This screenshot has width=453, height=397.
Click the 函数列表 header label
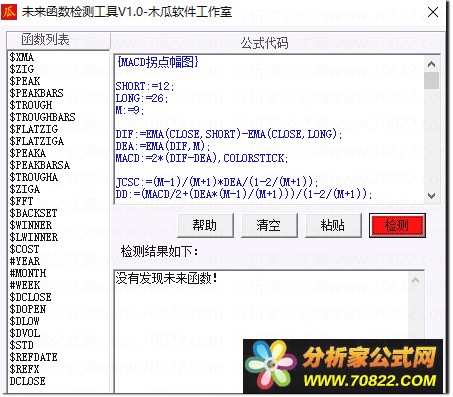click(x=45, y=40)
